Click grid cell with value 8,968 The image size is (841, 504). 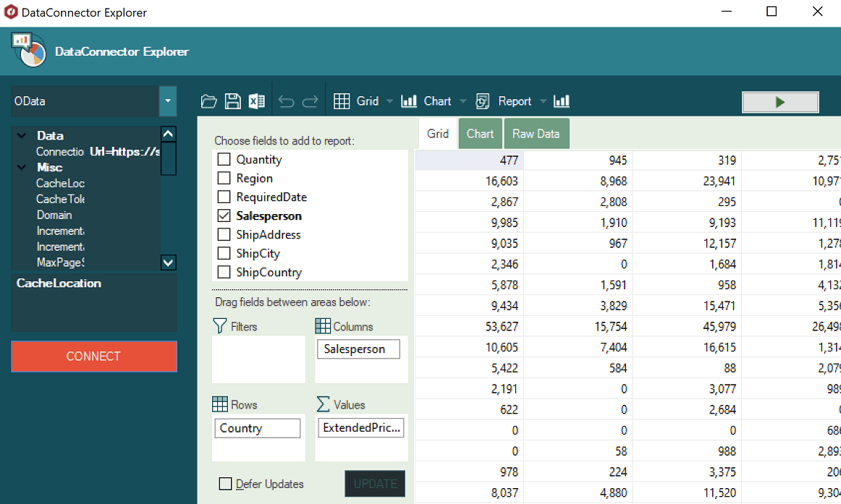578,181
